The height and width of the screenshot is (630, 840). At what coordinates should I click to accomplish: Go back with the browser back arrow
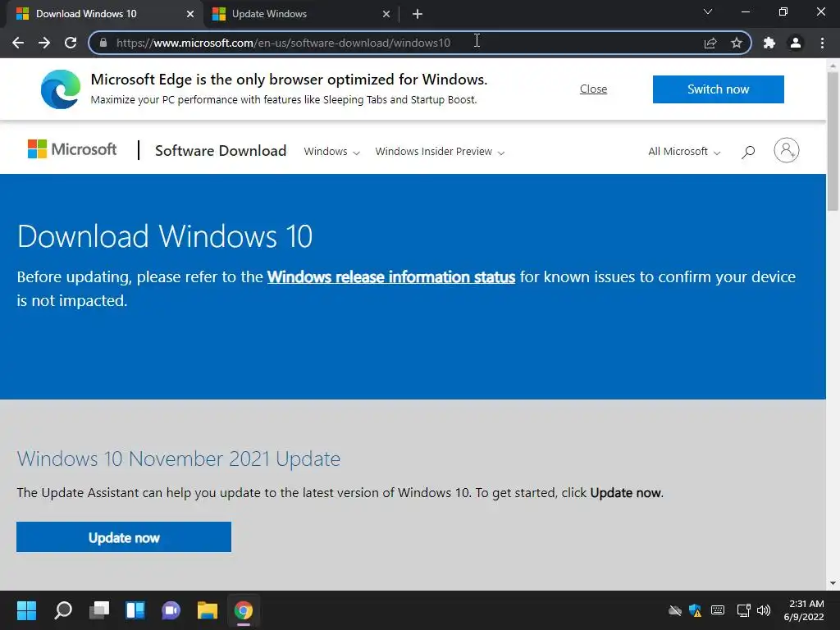pyautogui.click(x=18, y=43)
